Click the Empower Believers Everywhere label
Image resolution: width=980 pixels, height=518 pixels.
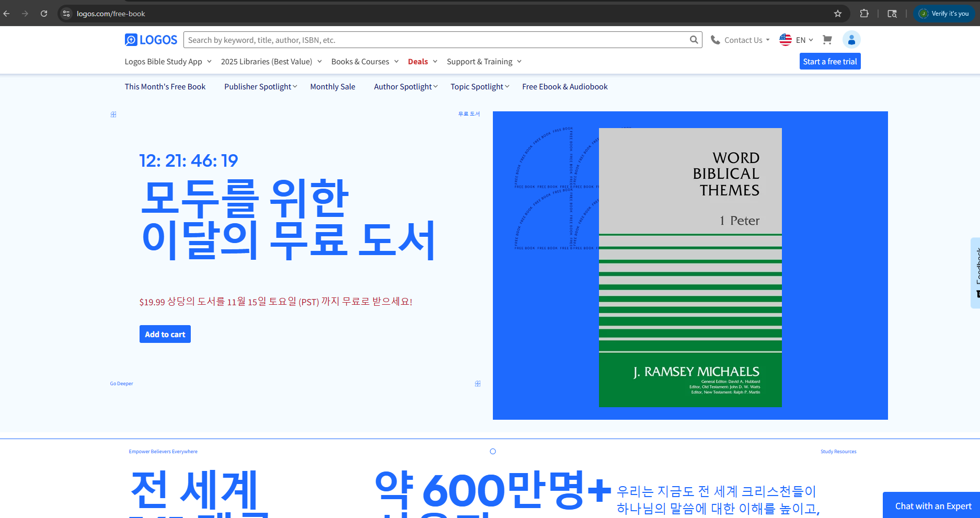click(x=163, y=452)
